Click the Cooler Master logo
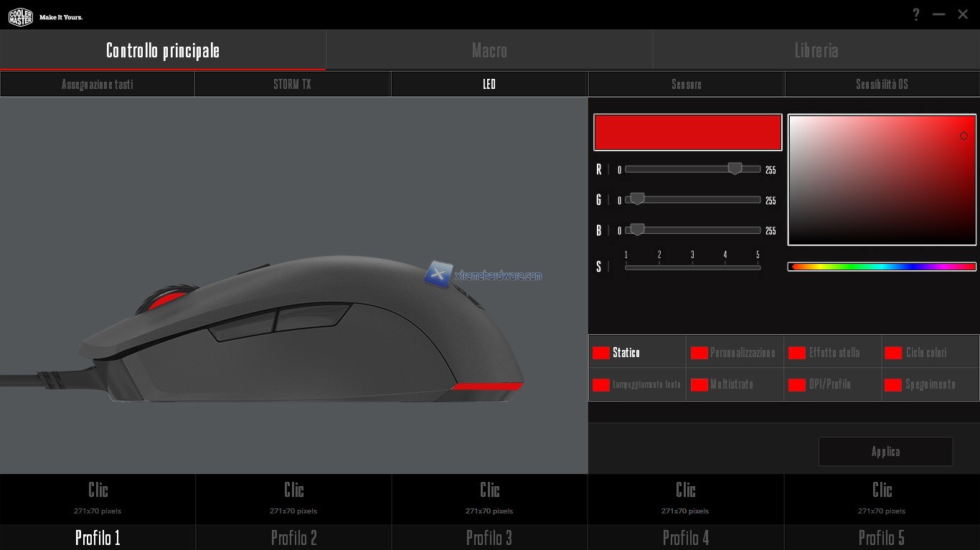Viewport: 980px width, 550px height. [x=20, y=16]
